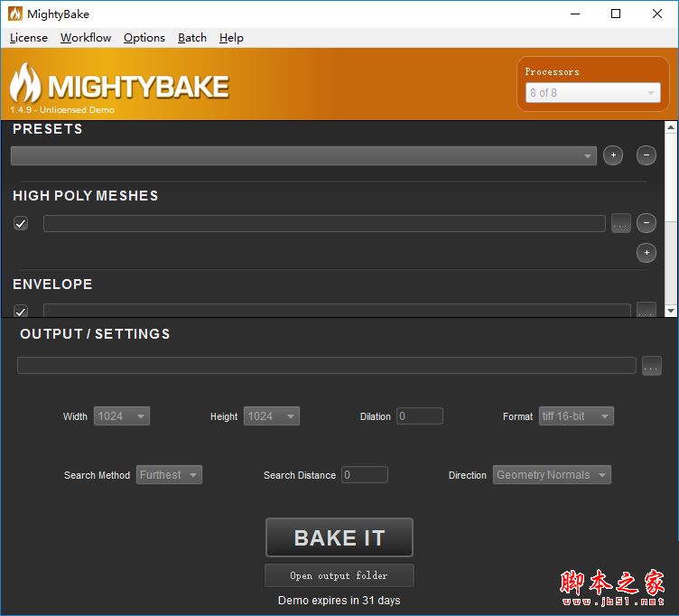
Task: Click the scroll up arrow of the panel
Action: coord(671,127)
